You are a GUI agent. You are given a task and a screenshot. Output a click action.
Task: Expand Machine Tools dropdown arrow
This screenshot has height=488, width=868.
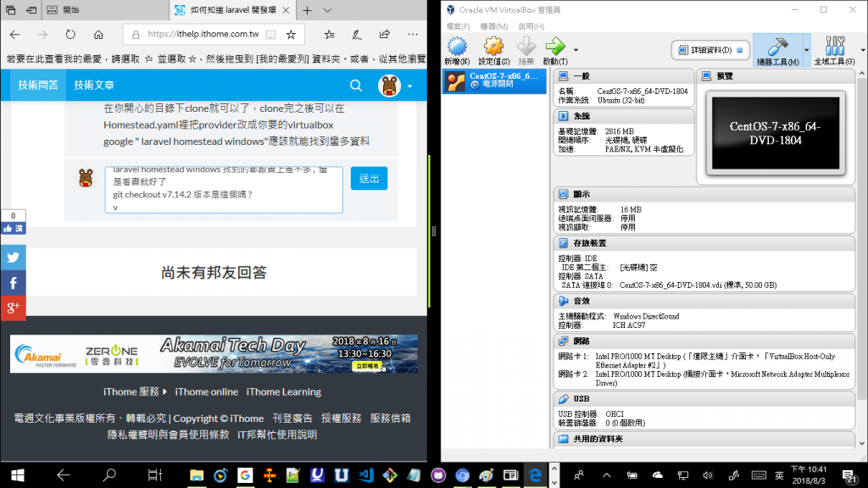806,50
